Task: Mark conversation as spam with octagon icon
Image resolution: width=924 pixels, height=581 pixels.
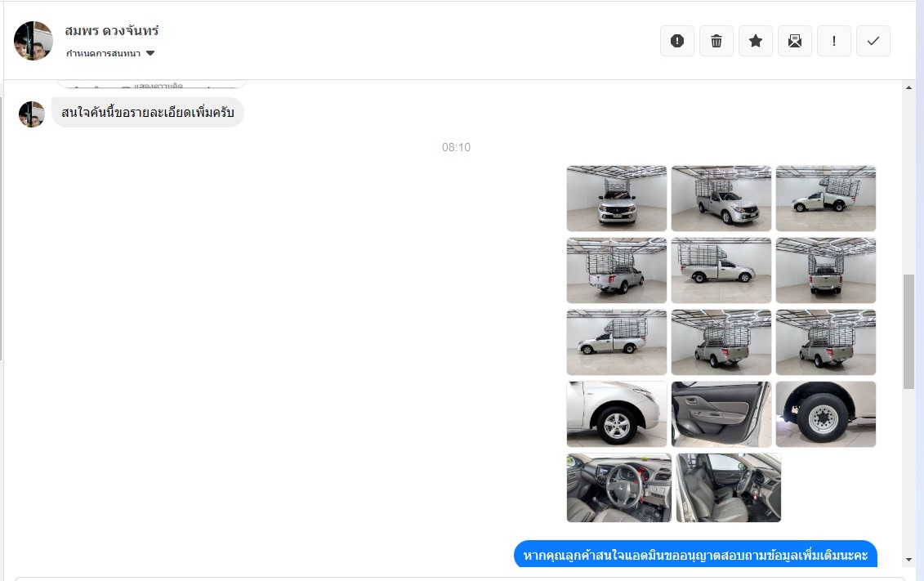Action: click(x=676, y=41)
